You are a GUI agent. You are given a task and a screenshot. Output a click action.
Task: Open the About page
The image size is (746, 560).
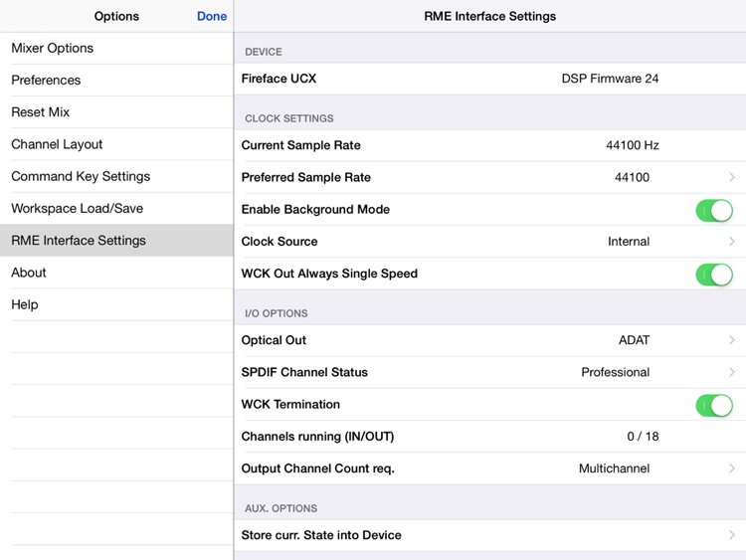click(116, 273)
